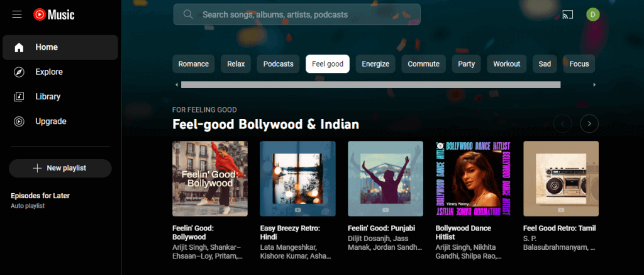This screenshot has width=644, height=275.
Task: Select the Energize mood chip
Action: coord(375,64)
